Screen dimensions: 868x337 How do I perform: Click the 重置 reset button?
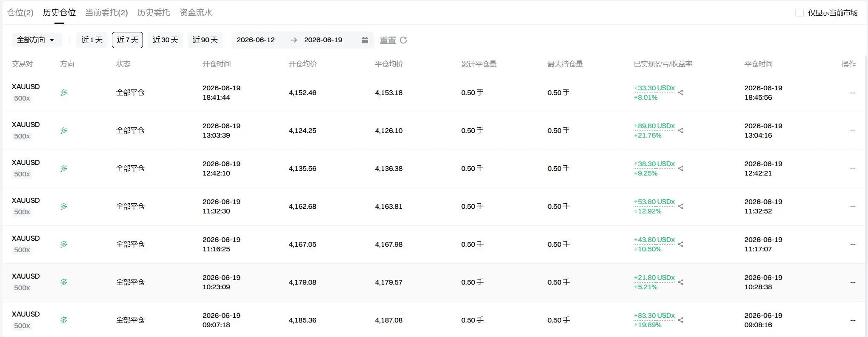click(x=388, y=40)
